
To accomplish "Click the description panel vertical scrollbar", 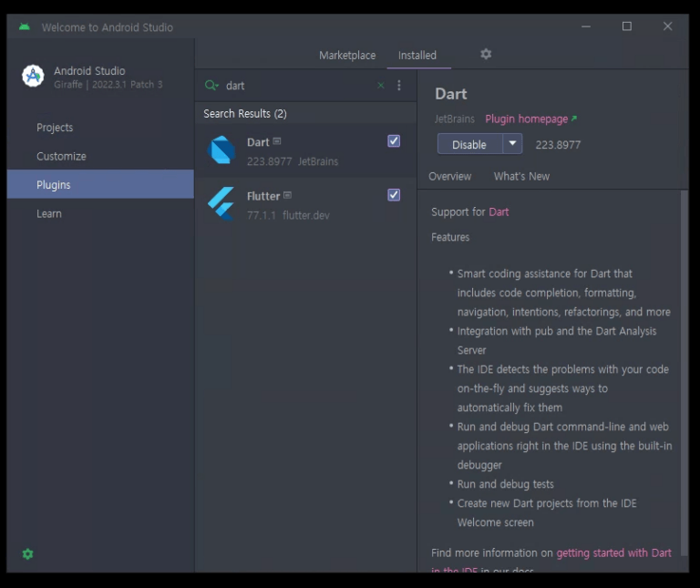I will coord(685,365).
